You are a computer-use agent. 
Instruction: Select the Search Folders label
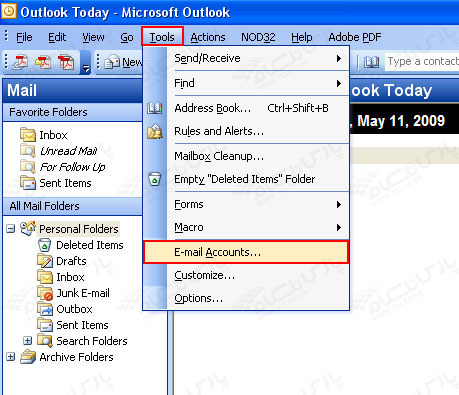pos(92,341)
